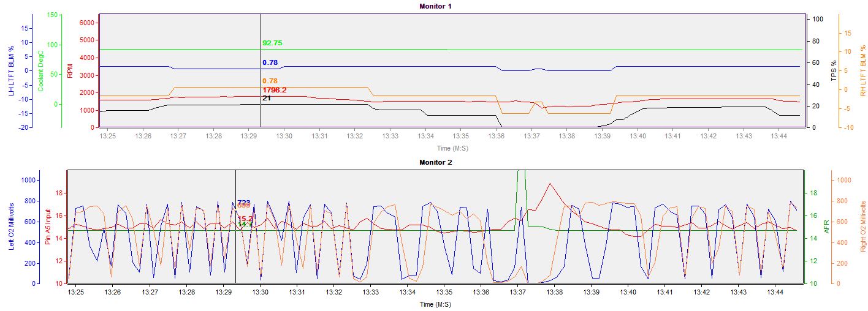This screenshot has width=868, height=311.
Task: Click the Monitor 2 chart title
Action: tap(436, 162)
